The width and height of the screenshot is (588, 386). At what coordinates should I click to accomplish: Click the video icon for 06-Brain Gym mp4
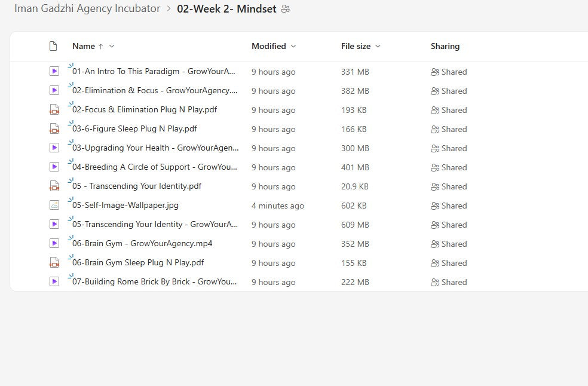[54, 243]
